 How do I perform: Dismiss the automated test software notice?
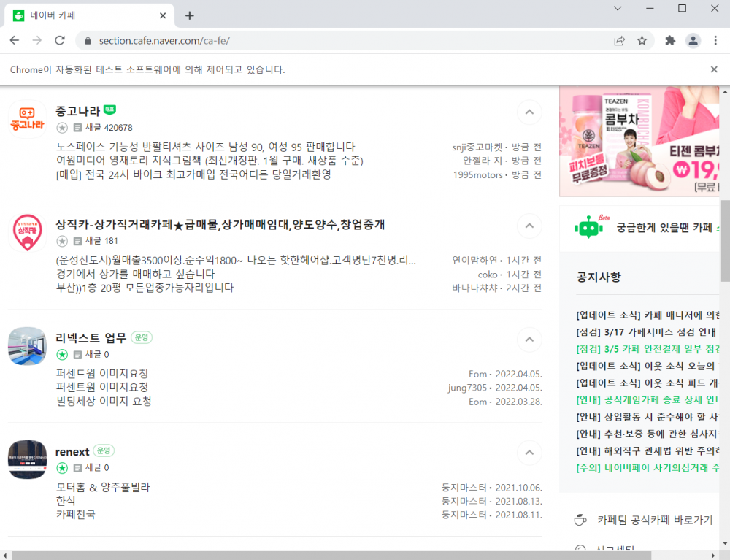click(714, 69)
